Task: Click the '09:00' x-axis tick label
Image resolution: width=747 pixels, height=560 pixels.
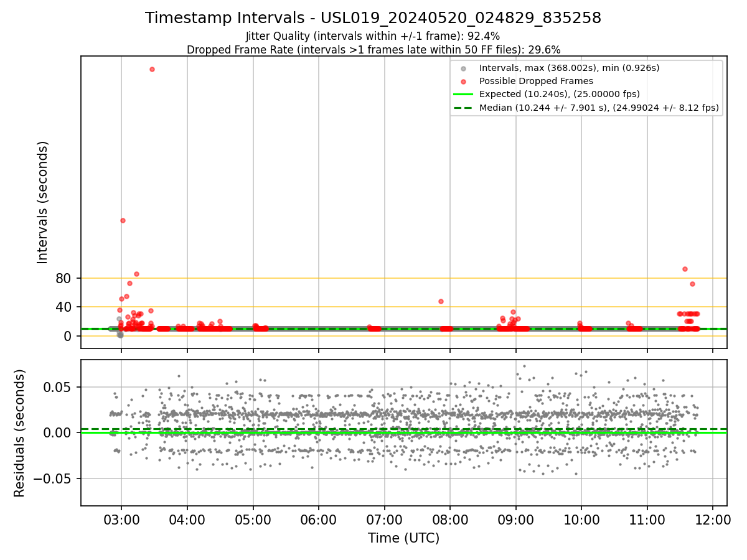Action: click(516, 520)
